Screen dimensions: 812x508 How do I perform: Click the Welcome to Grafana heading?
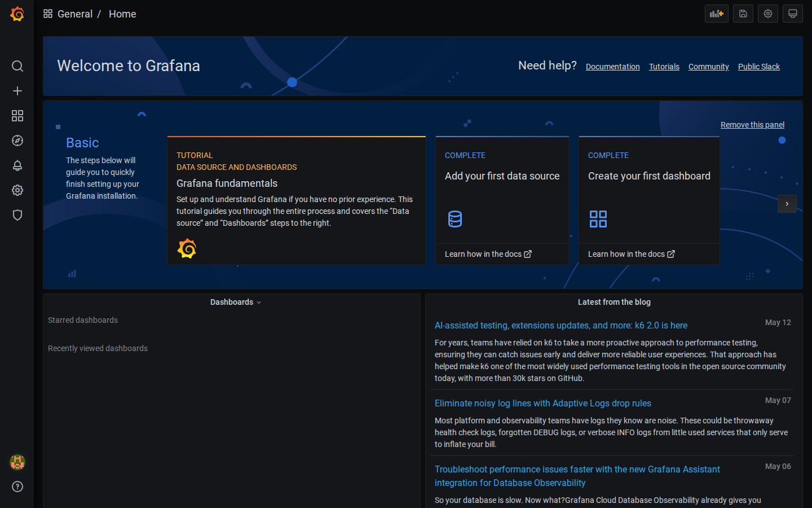click(x=129, y=65)
